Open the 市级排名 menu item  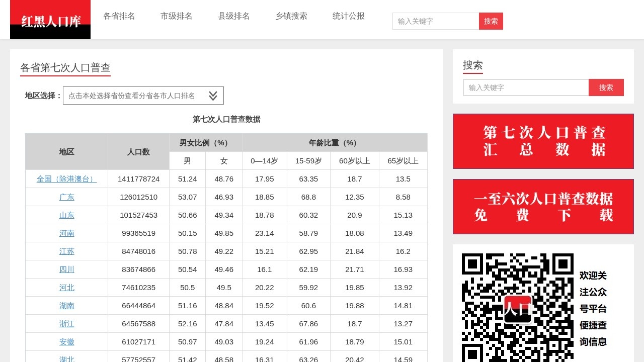pyautogui.click(x=176, y=16)
